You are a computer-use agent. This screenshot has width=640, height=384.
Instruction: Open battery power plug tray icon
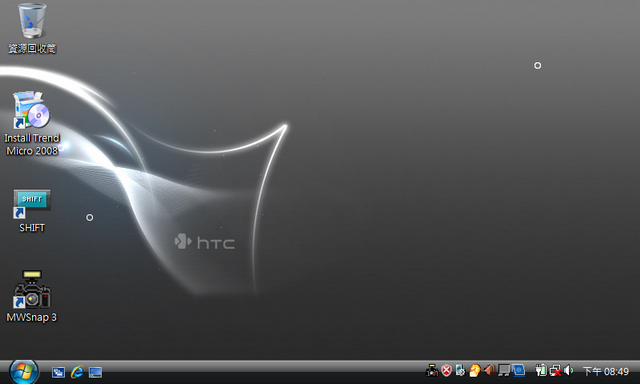click(541, 371)
